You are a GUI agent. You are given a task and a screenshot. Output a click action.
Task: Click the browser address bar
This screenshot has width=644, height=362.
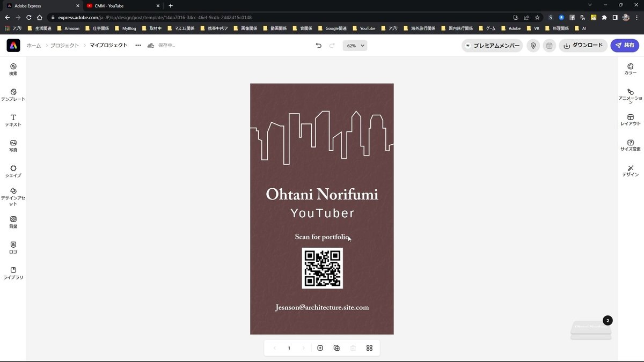point(279,17)
